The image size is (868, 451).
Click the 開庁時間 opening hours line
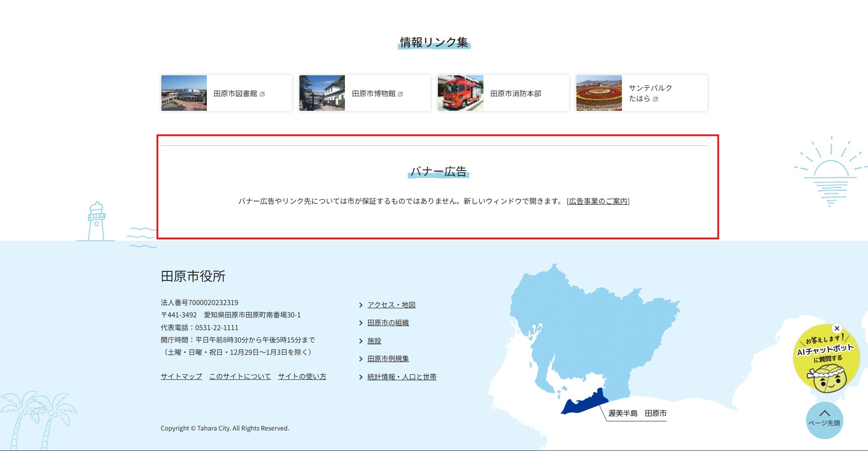pos(238,340)
